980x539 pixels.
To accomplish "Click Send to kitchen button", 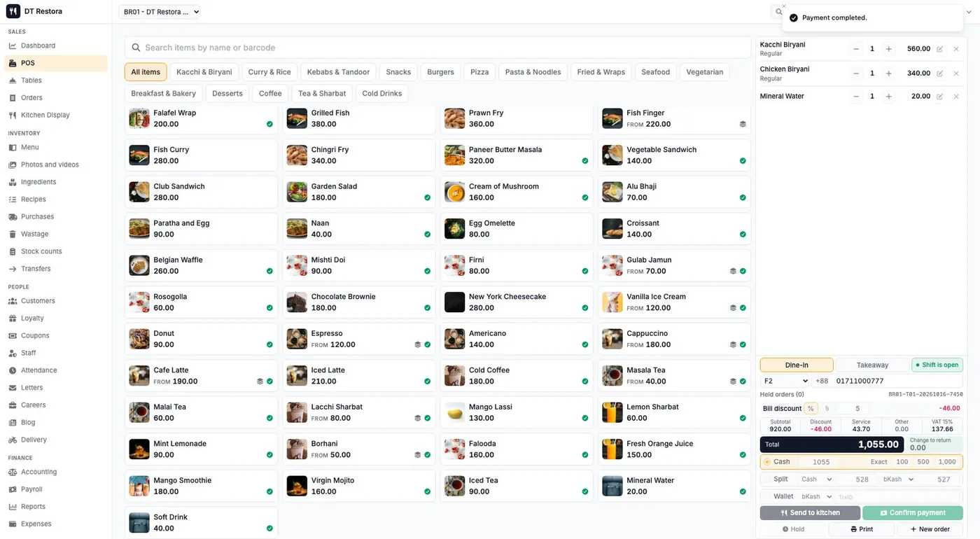I will (x=810, y=513).
